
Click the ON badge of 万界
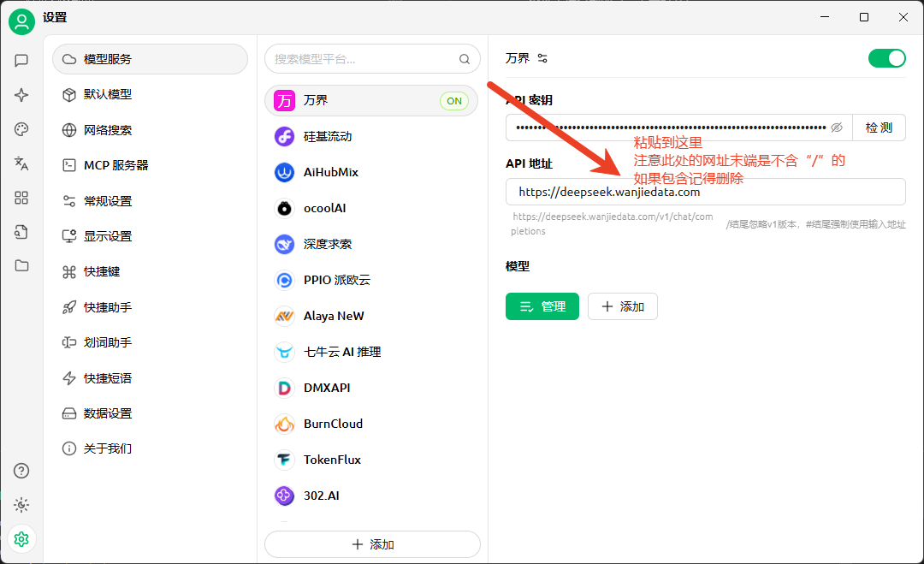(454, 101)
